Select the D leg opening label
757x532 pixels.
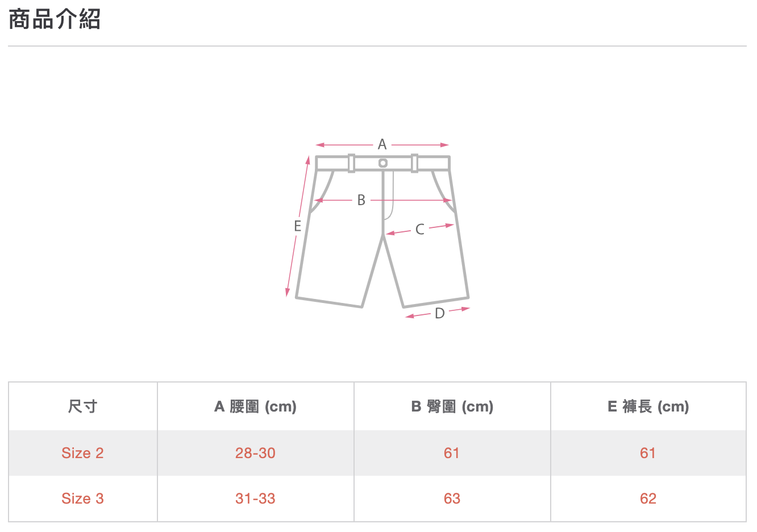(x=439, y=313)
